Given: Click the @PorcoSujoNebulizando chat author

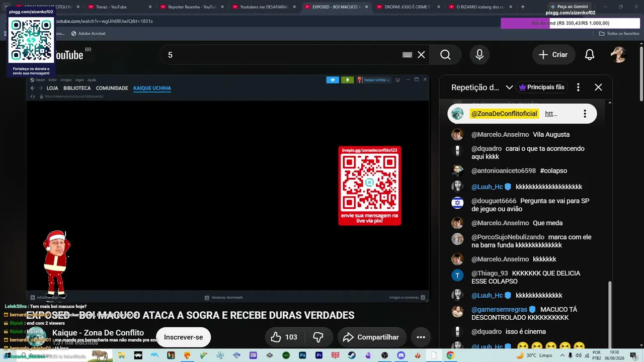Looking at the screenshot, I should pos(508,237).
